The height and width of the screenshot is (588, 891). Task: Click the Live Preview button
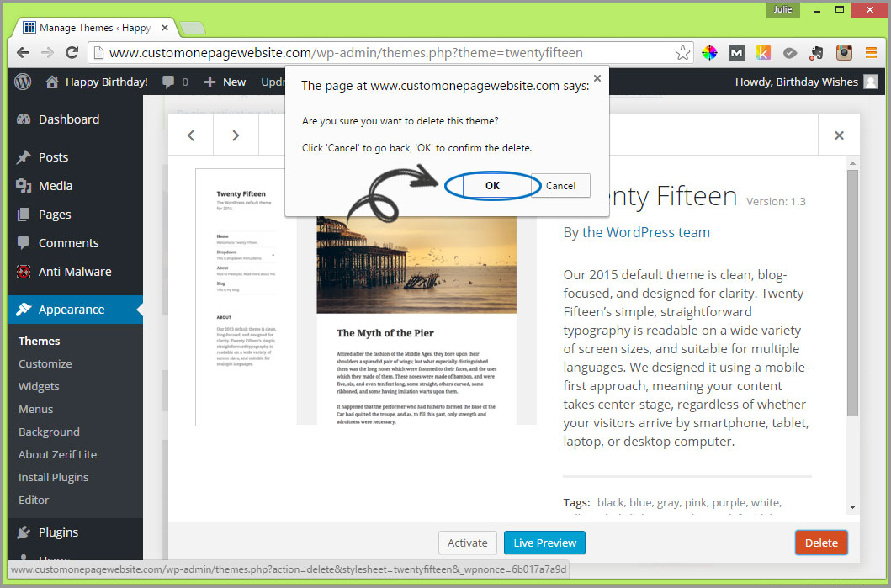point(544,543)
